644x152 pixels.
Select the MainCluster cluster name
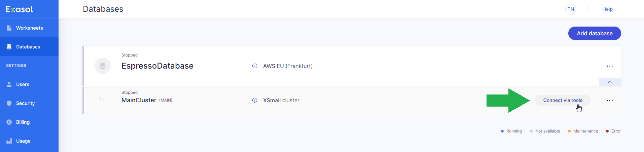click(139, 100)
